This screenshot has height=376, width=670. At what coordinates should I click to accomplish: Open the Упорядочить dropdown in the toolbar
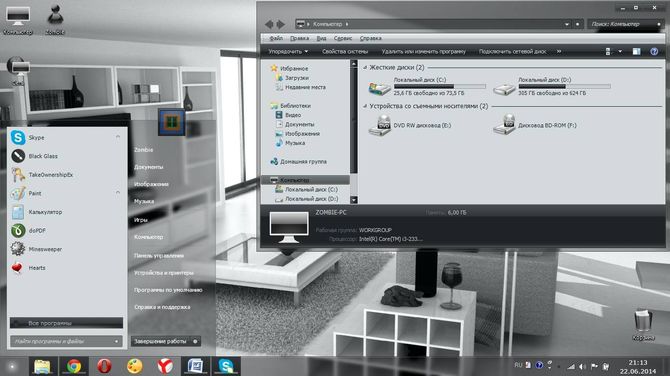click(x=288, y=51)
